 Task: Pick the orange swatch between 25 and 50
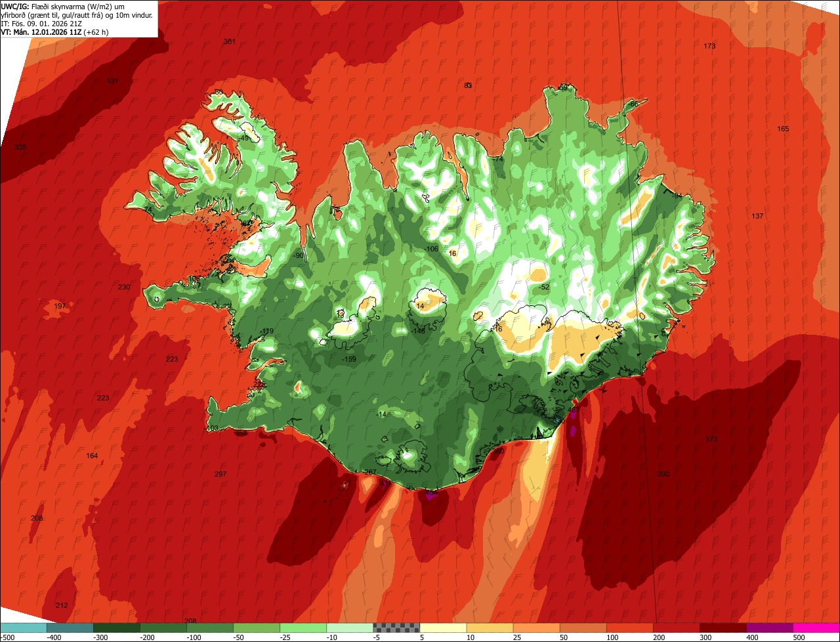(x=537, y=628)
